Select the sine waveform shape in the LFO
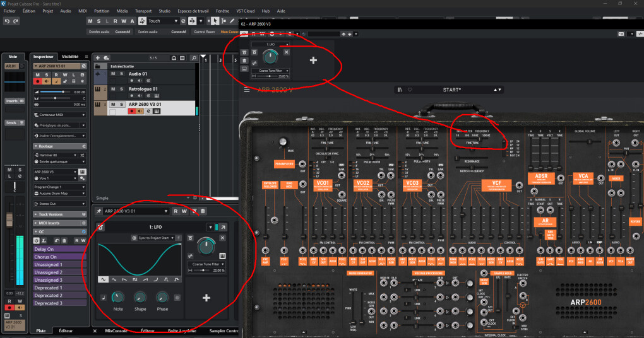 103,279
